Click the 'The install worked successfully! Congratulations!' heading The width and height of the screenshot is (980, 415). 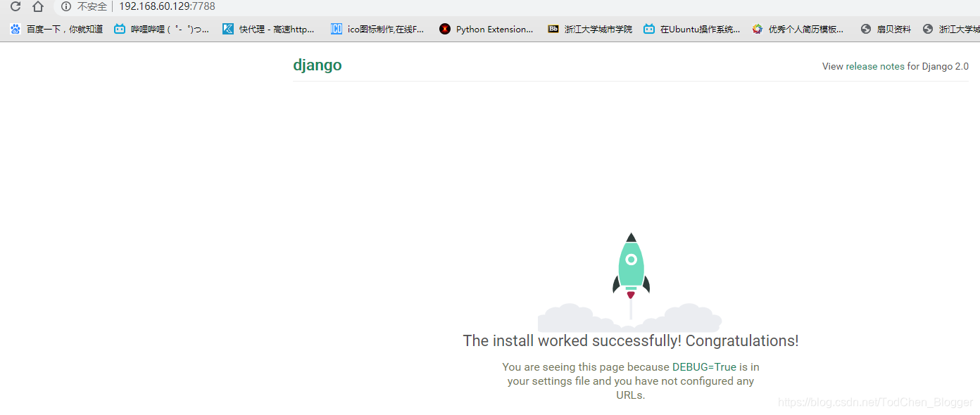(x=631, y=341)
